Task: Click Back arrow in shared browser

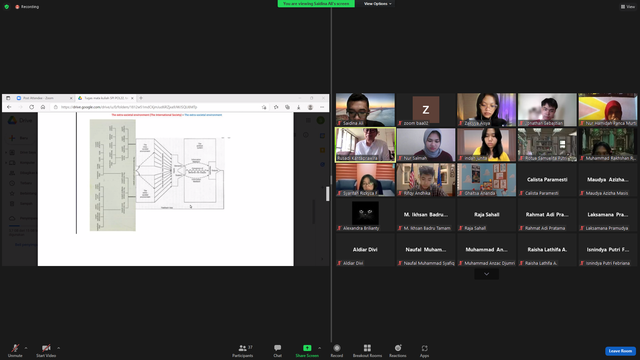Action: point(9,107)
